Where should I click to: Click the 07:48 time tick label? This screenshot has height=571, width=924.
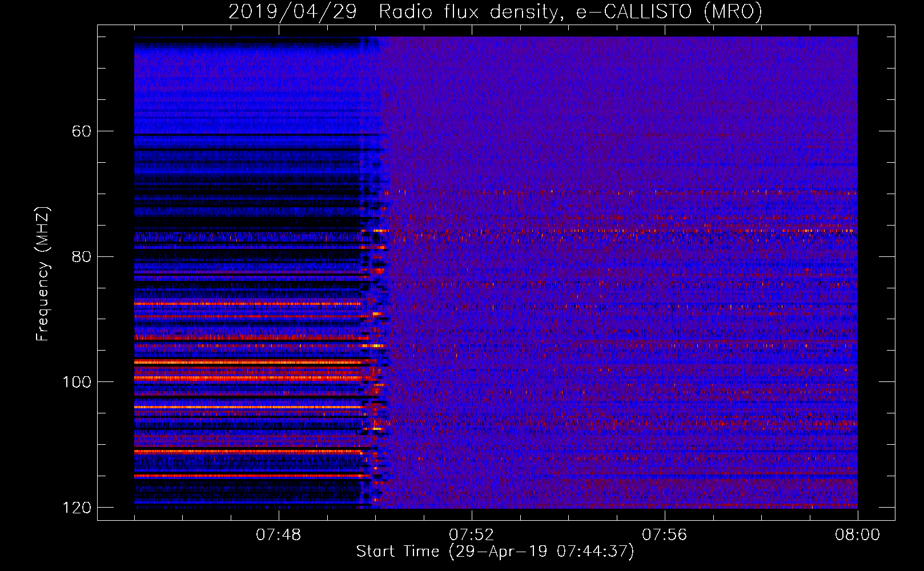coord(279,535)
